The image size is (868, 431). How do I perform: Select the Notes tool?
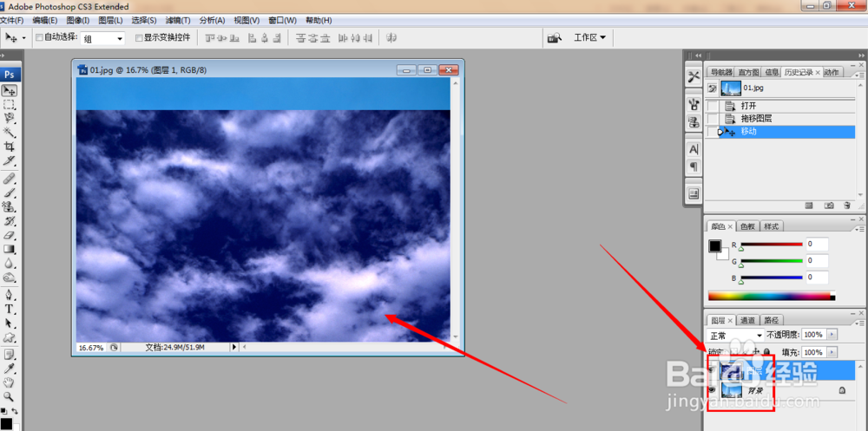pyautogui.click(x=10, y=354)
